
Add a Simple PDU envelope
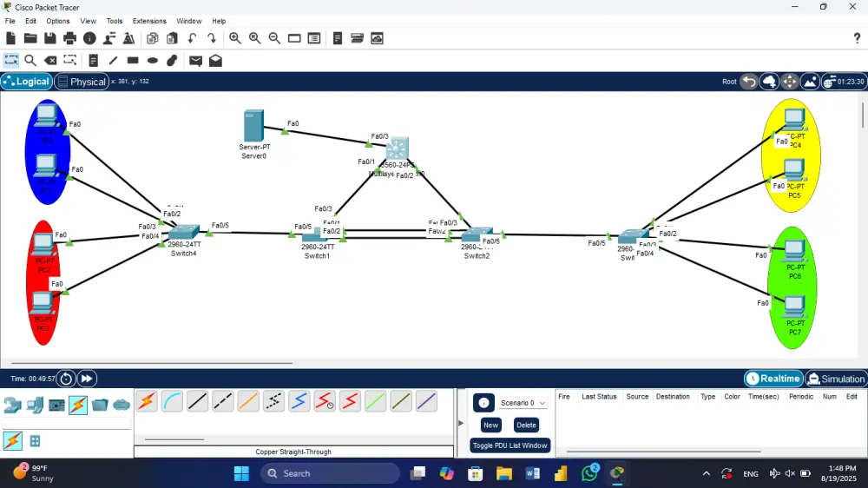click(x=195, y=61)
